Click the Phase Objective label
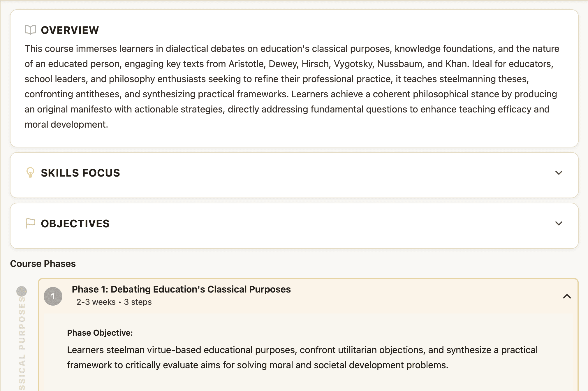 pyautogui.click(x=100, y=333)
